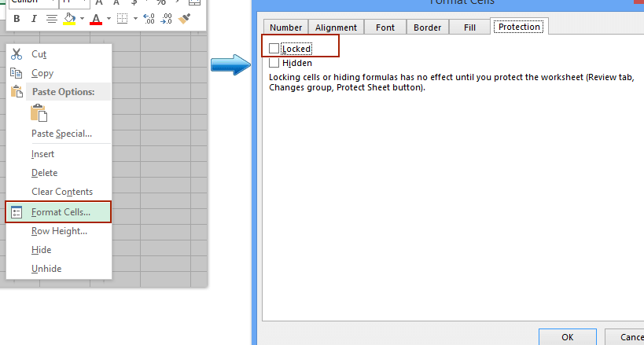Open Paste Special from the context menu
The height and width of the screenshot is (345, 644).
pos(61,134)
